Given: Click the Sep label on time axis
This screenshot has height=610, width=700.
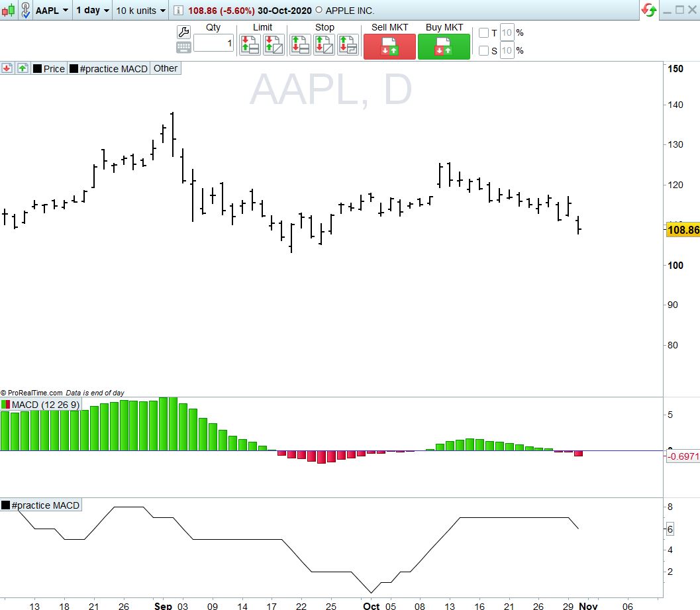Looking at the screenshot, I should click(x=163, y=605).
